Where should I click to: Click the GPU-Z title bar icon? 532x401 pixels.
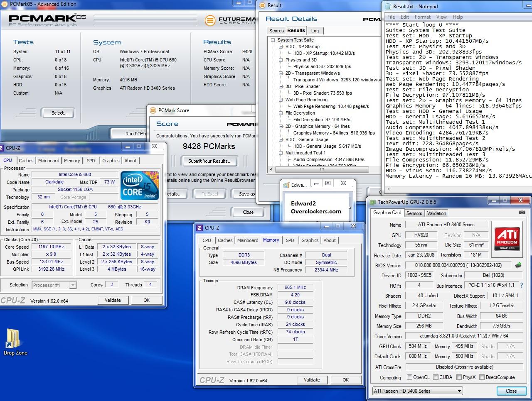372,202
